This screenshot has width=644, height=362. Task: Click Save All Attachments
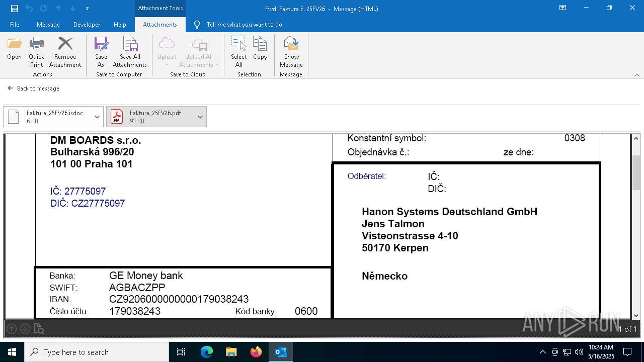click(130, 52)
